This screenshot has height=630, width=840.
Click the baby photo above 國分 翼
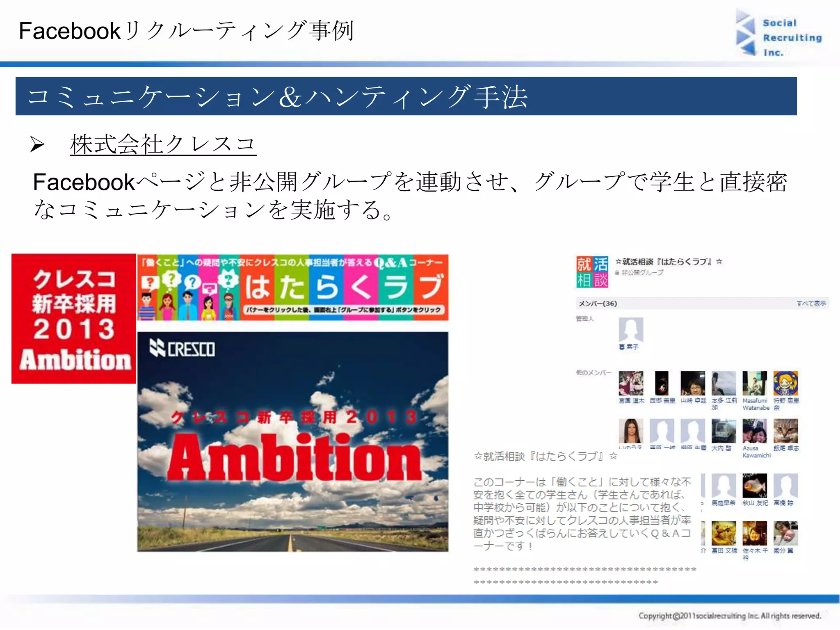[786, 533]
